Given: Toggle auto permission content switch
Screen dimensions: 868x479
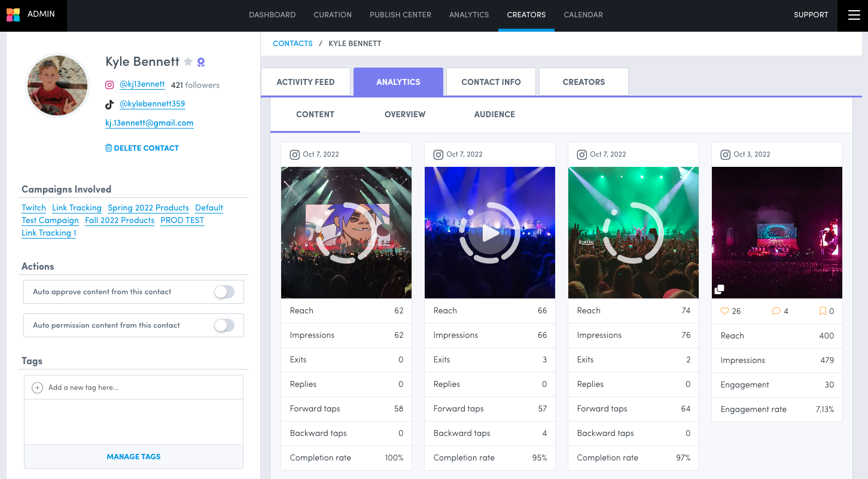Looking at the screenshot, I should (224, 325).
